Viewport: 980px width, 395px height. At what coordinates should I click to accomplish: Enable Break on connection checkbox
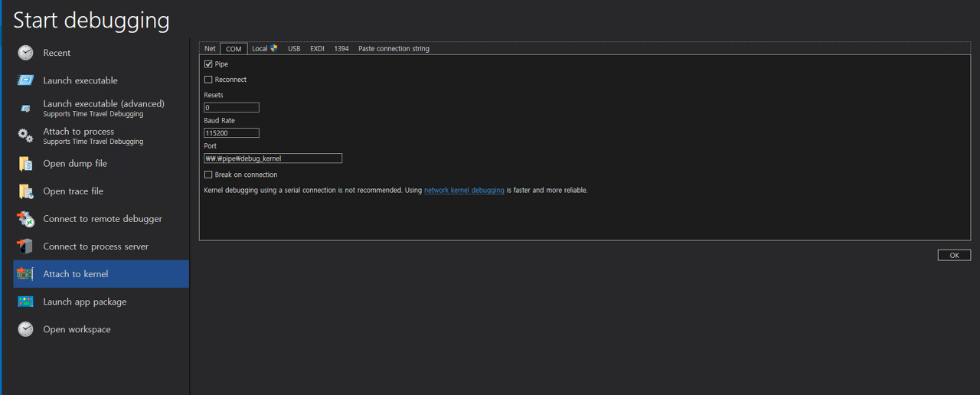click(x=208, y=175)
